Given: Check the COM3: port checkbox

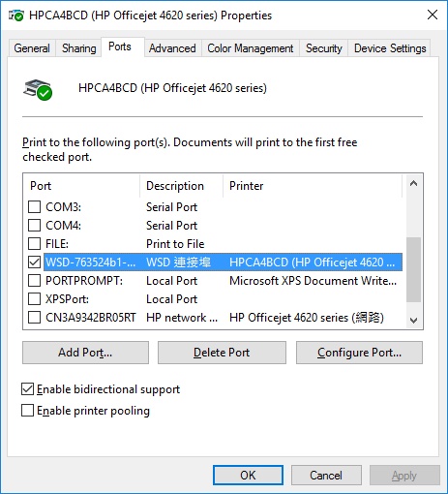Looking at the screenshot, I should pos(34,207).
